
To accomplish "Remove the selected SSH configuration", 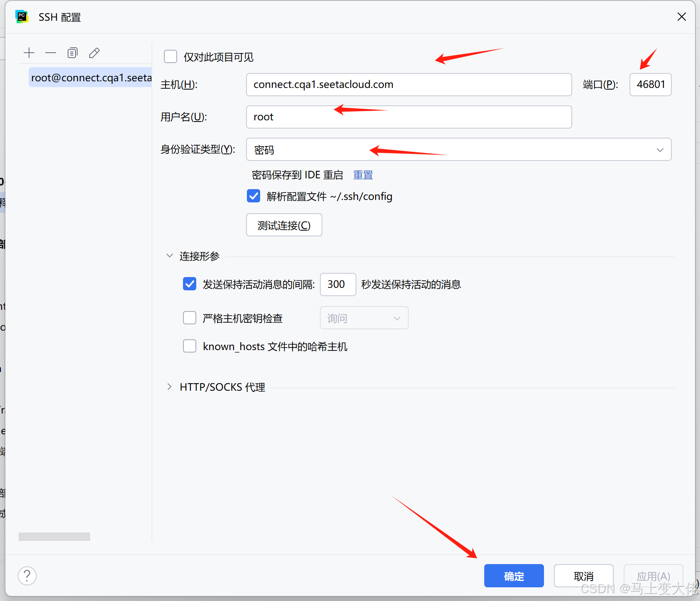I will point(50,53).
